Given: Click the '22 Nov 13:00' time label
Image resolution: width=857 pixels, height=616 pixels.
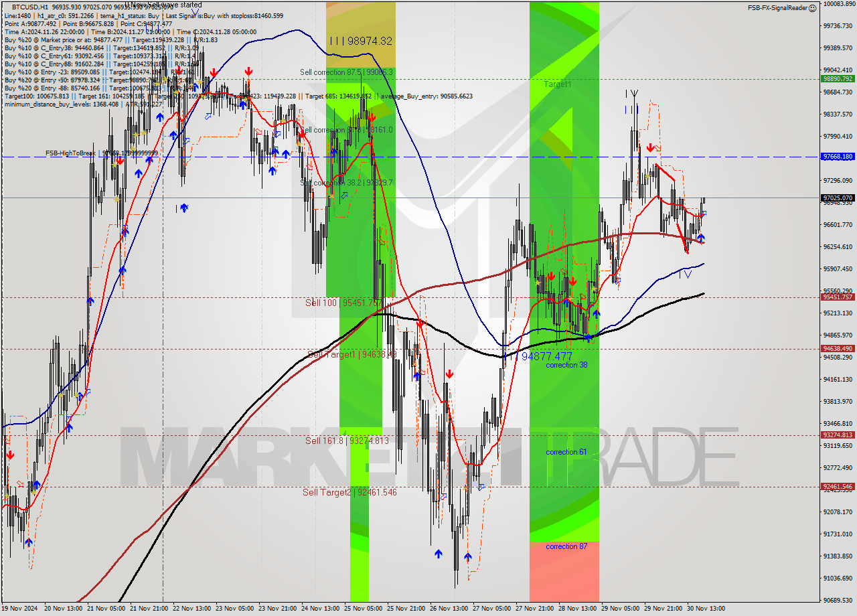Looking at the screenshot, I should (x=191, y=609).
